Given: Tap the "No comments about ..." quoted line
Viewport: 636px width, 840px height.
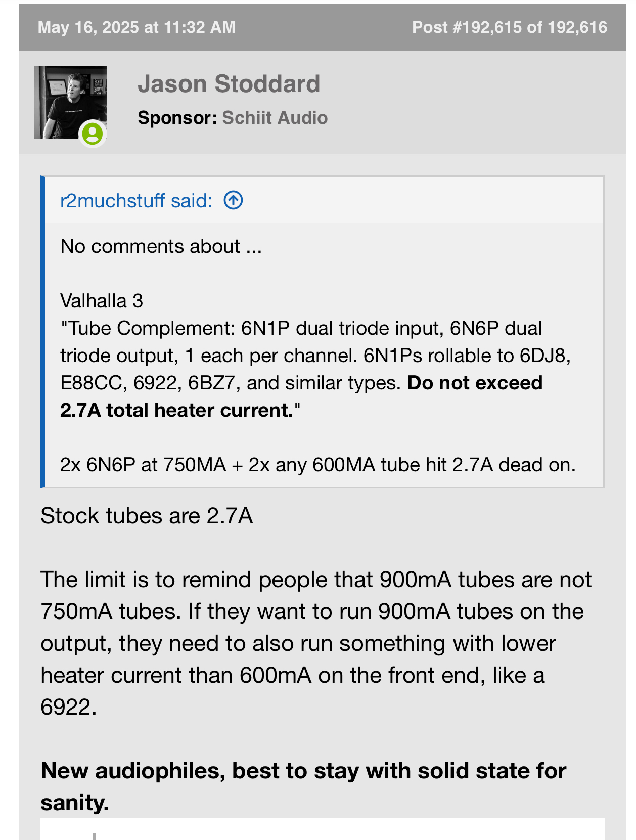Looking at the screenshot, I should pyautogui.click(x=161, y=246).
